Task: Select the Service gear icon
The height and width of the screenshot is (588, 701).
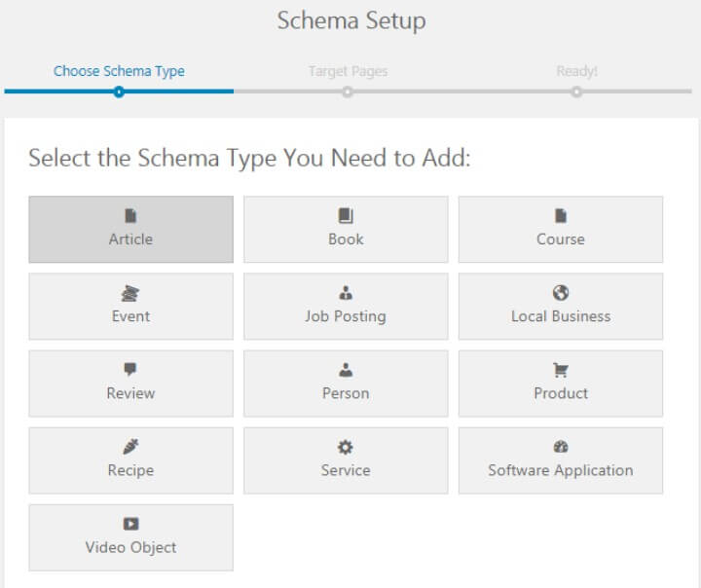Action: (x=346, y=447)
